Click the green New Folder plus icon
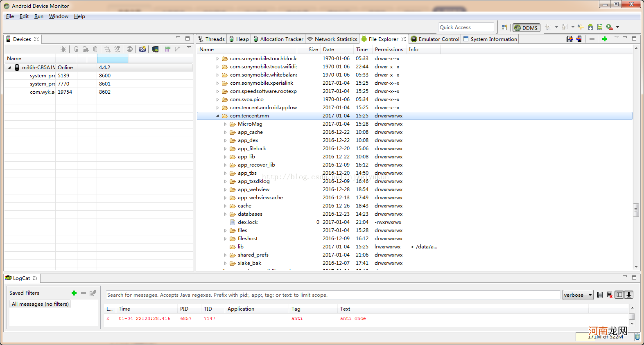Viewport: 644px width, 345px height. tap(605, 39)
